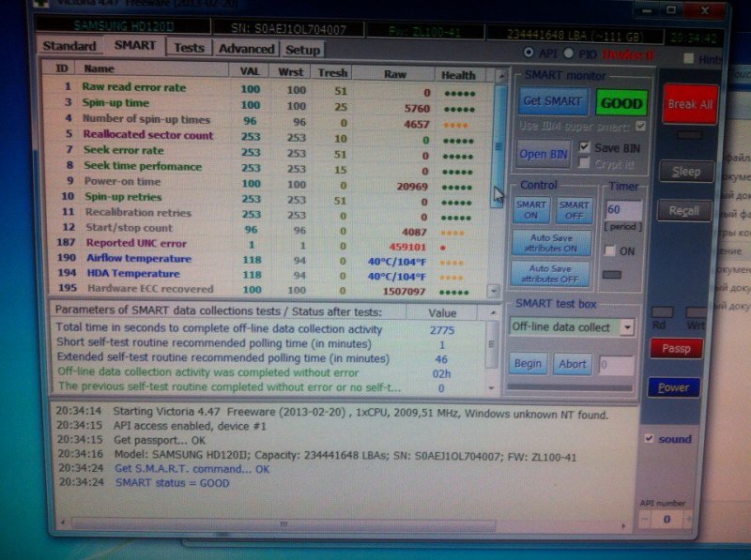Expand the Off-line data collect dropdown
Viewport: 751px width, 560px height.
[x=626, y=327]
